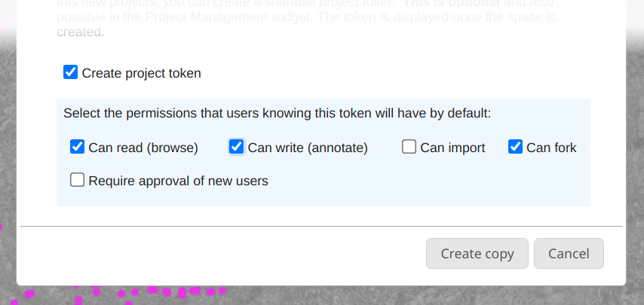Click the "Can fork" label text

point(551,148)
